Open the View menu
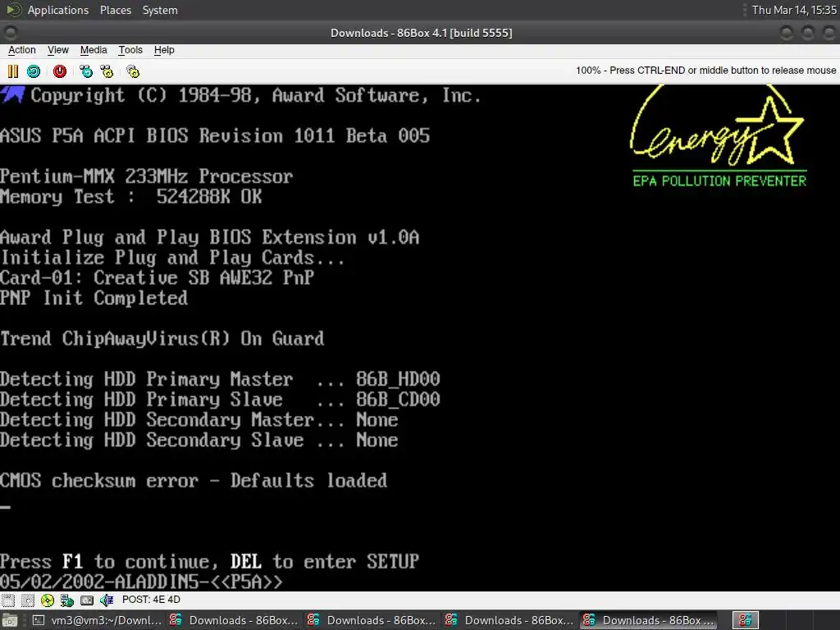The width and height of the screenshot is (840, 630). pyautogui.click(x=58, y=50)
